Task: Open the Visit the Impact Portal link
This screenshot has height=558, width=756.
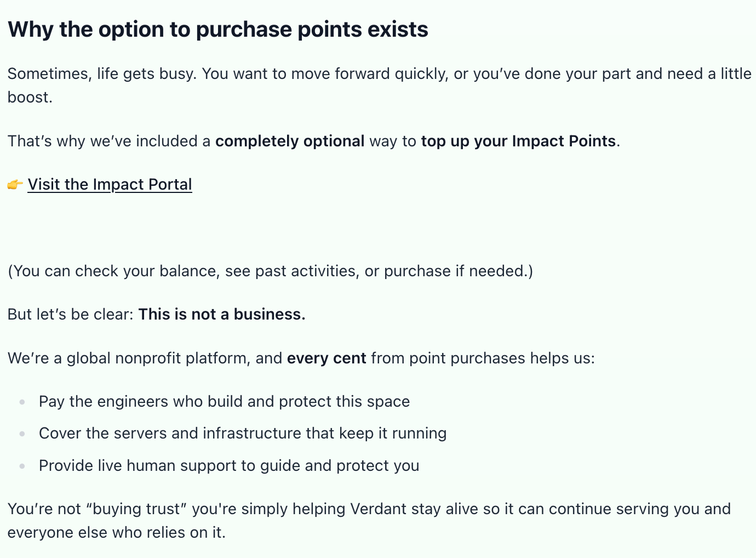Action: [x=110, y=184]
